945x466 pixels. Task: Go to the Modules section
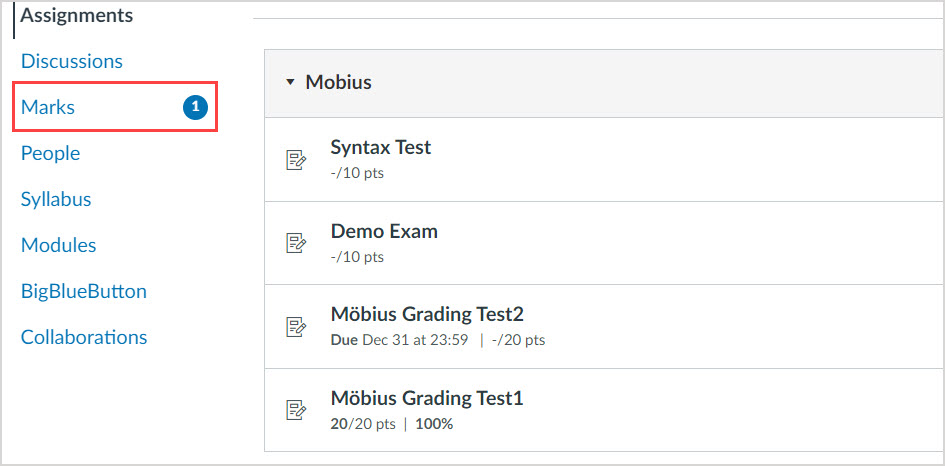(x=59, y=245)
